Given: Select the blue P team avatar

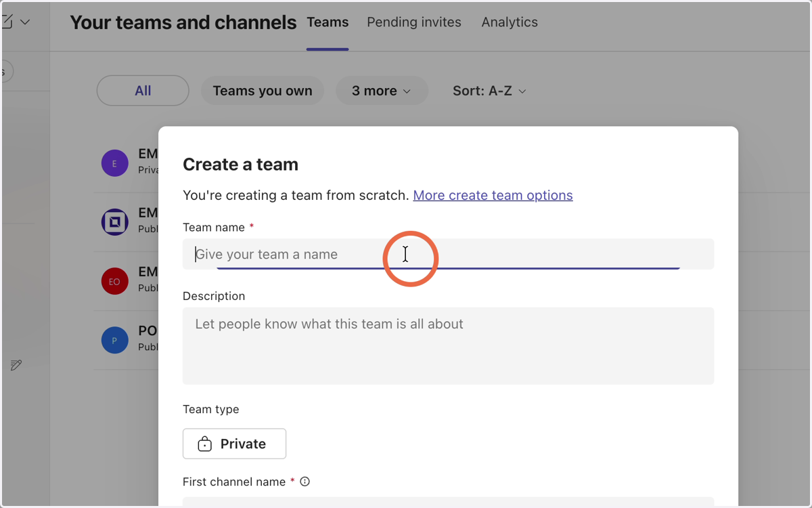Looking at the screenshot, I should (x=114, y=340).
